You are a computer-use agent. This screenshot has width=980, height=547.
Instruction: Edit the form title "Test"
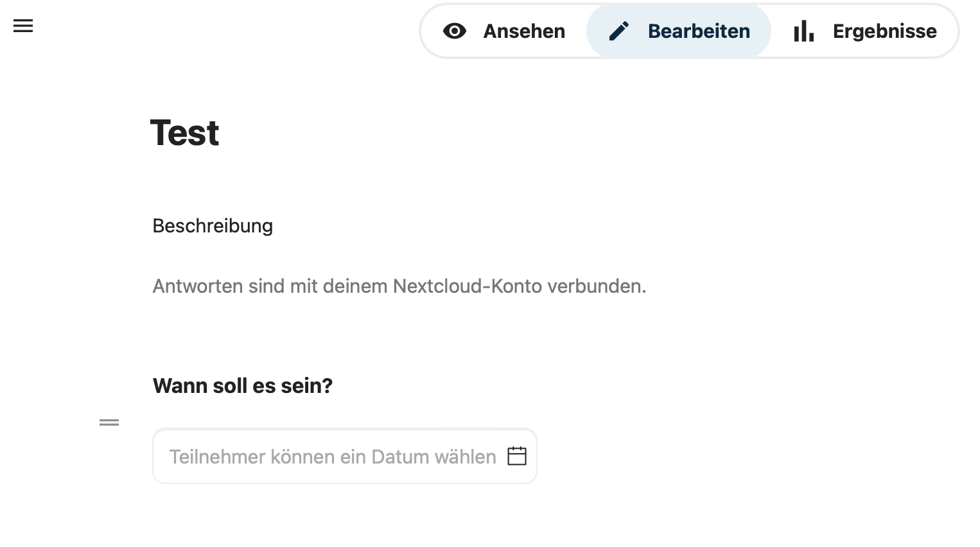coord(185,133)
